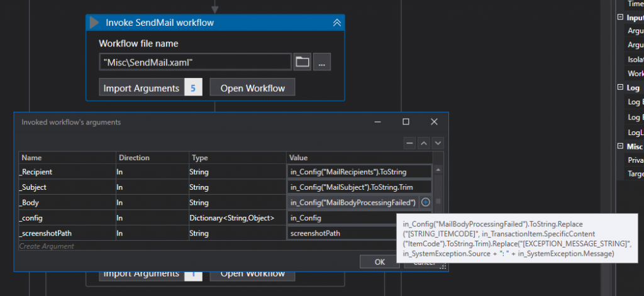This screenshot has width=644, height=296.
Task: Click the ellipsis button beside workflow file name
Action: click(x=322, y=62)
